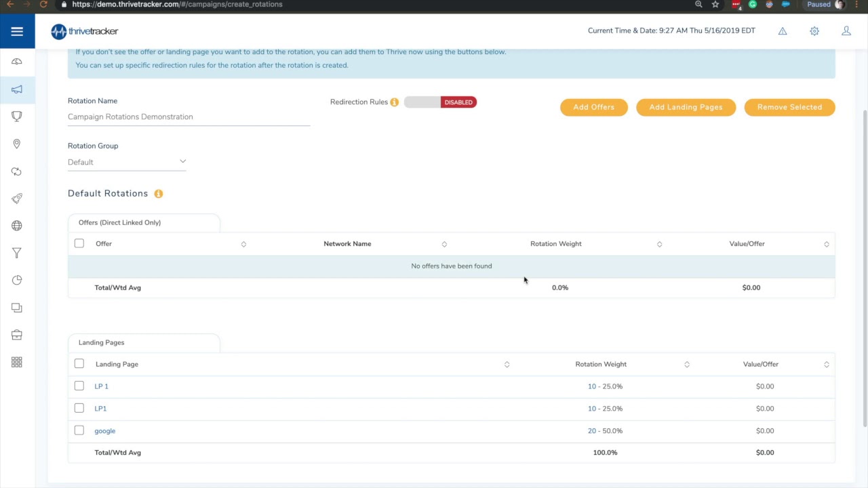The width and height of the screenshot is (868, 488).
Task: Select the Landing Pages tab
Action: point(144,343)
